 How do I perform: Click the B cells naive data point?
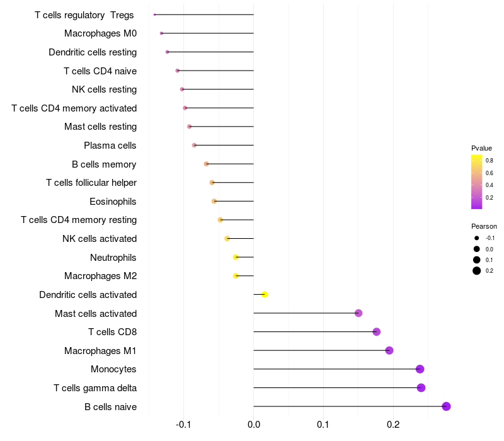coord(446,406)
